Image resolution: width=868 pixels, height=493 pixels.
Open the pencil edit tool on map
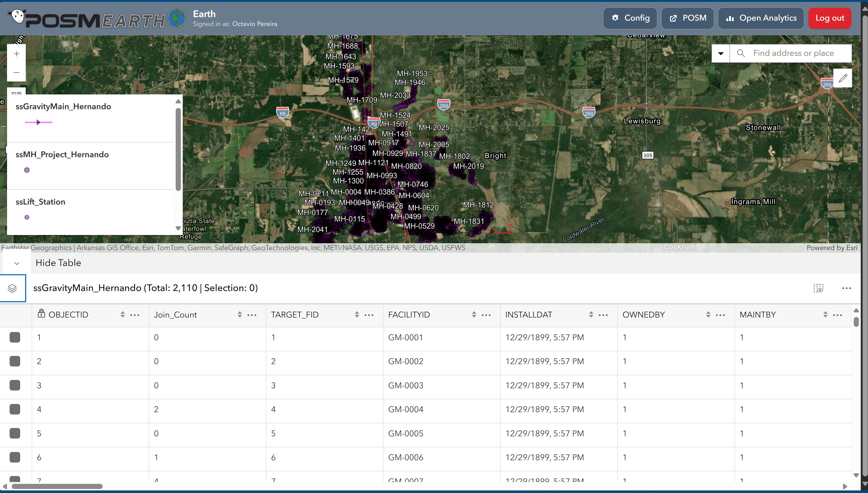pos(843,78)
